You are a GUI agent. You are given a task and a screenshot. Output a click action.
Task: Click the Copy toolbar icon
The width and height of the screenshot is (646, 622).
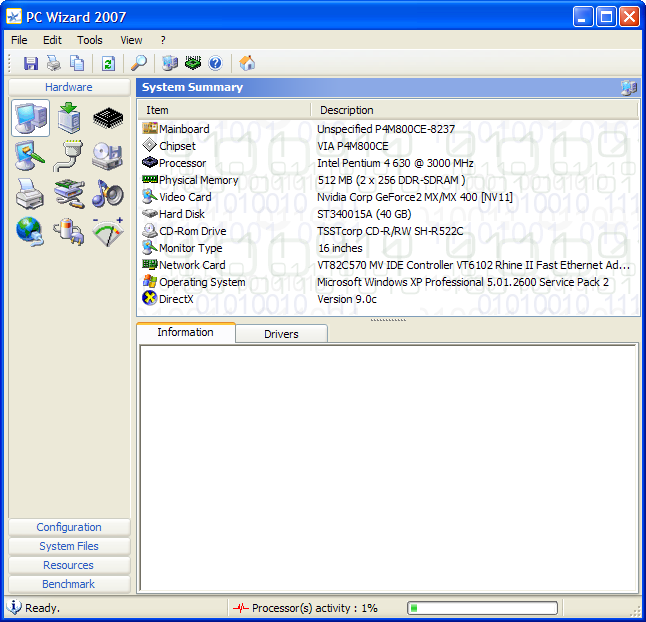pos(77,63)
